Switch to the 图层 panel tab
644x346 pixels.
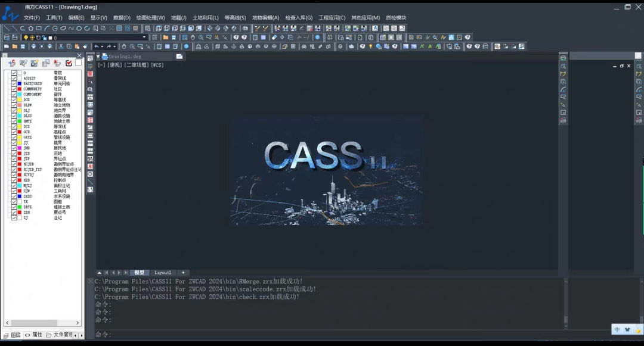click(x=12, y=335)
